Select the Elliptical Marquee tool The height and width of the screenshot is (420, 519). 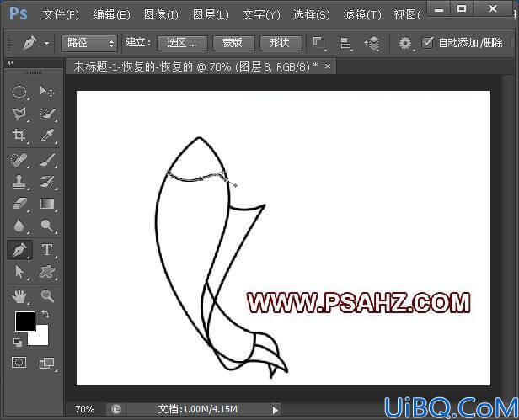[19, 92]
